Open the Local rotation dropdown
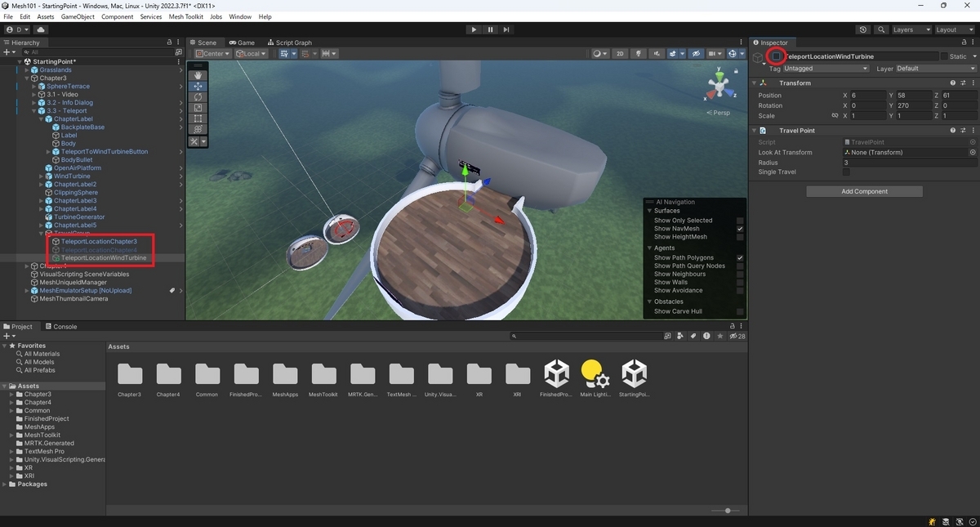The width and height of the screenshot is (980, 527). coord(252,54)
